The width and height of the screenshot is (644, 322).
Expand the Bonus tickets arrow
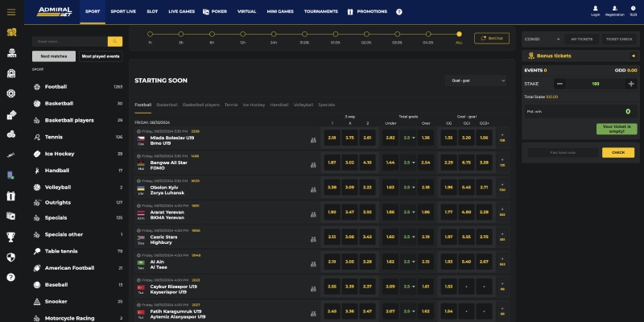[x=633, y=56]
